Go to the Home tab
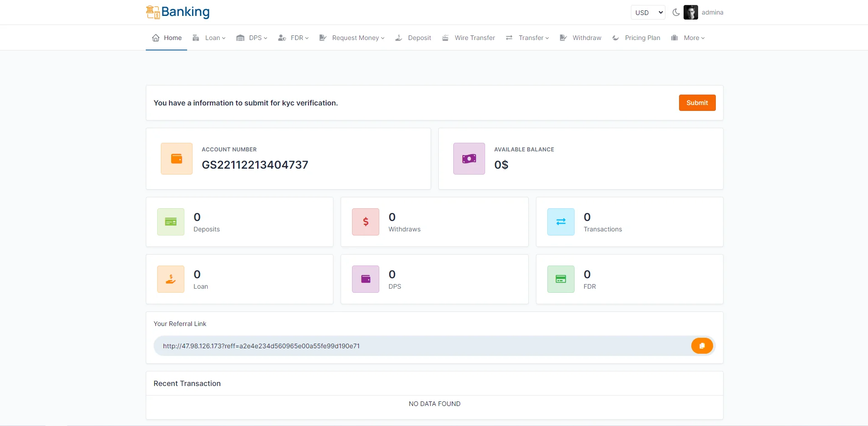This screenshot has width=868, height=426. tap(167, 38)
